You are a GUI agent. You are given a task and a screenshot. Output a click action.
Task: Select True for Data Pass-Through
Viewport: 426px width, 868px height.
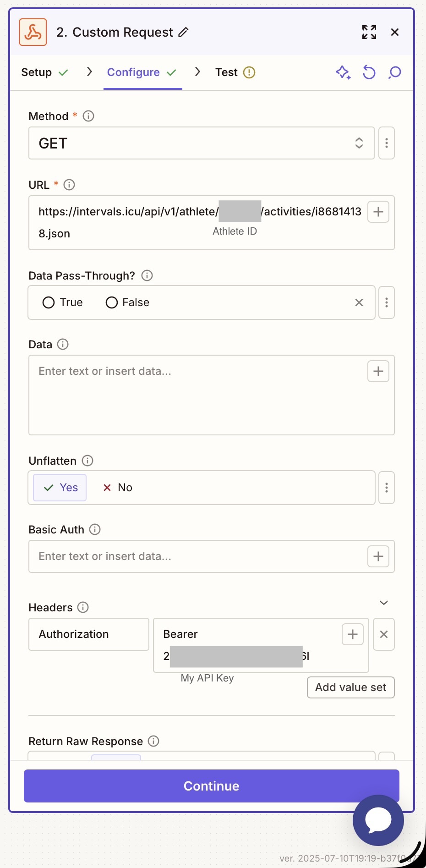[x=49, y=302]
